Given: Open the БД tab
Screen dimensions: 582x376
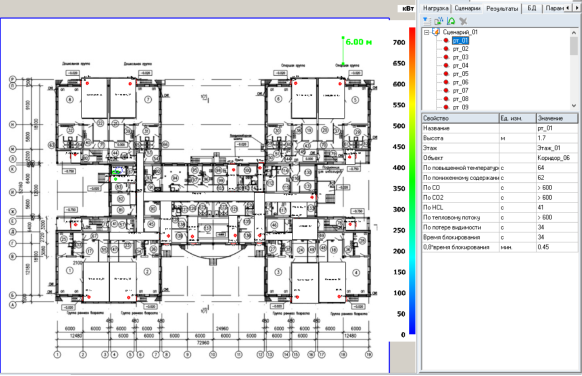Looking at the screenshot, I should (x=532, y=8).
